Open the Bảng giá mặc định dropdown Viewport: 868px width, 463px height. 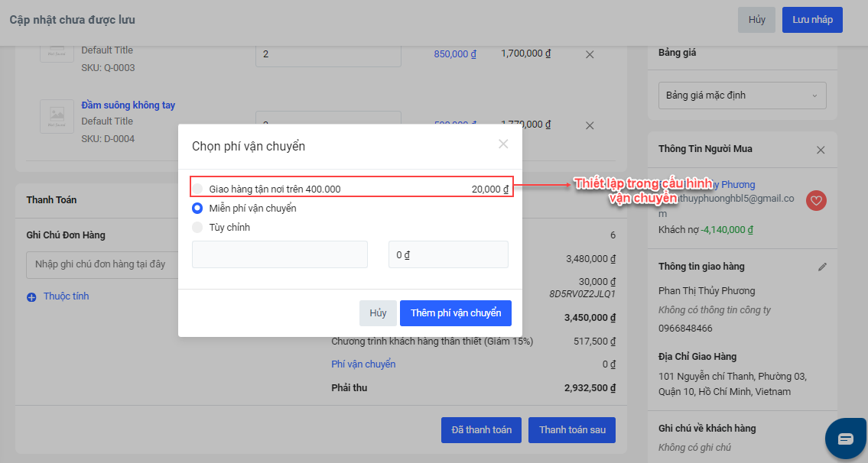[x=742, y=96]
